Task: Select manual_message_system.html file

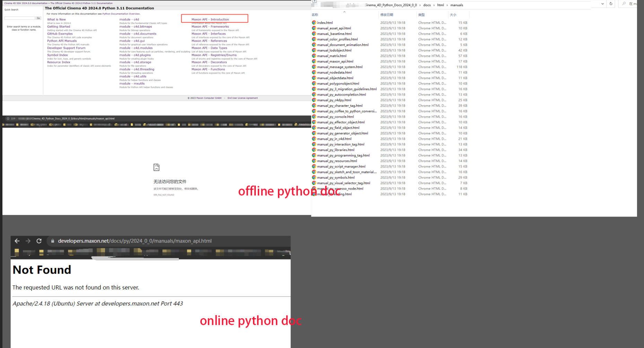Action: pos(340,67)
